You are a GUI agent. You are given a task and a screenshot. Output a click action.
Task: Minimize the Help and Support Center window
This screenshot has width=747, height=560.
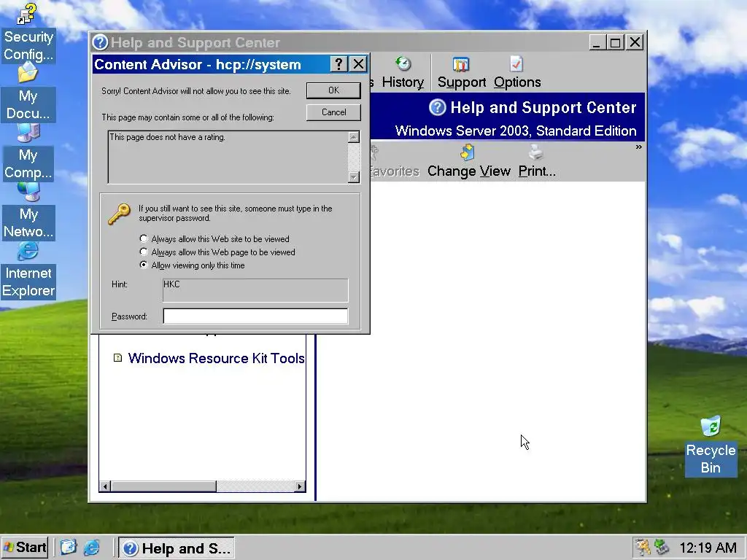(597, 42)
